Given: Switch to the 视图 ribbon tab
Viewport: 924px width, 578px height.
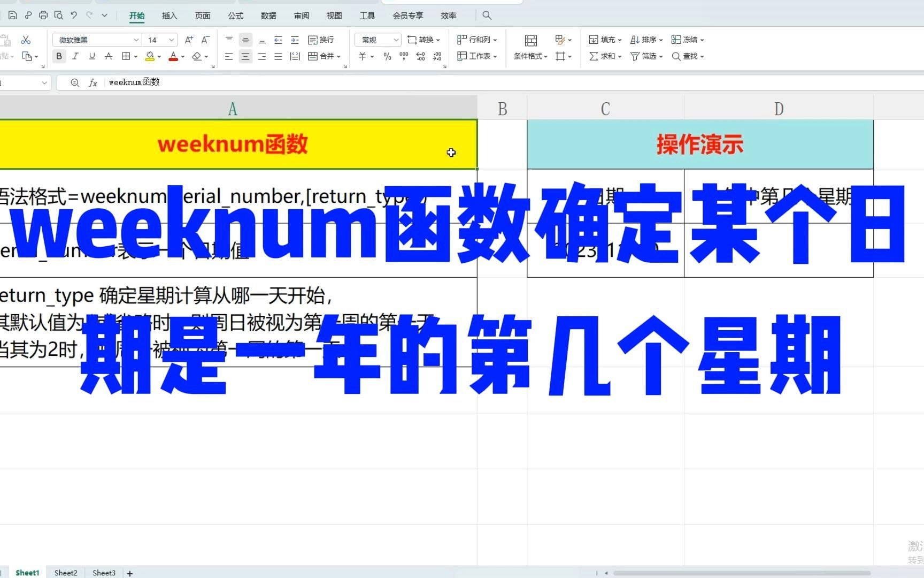Looking at the screenshot, I should pyautogui.click(x=334, y=16).
